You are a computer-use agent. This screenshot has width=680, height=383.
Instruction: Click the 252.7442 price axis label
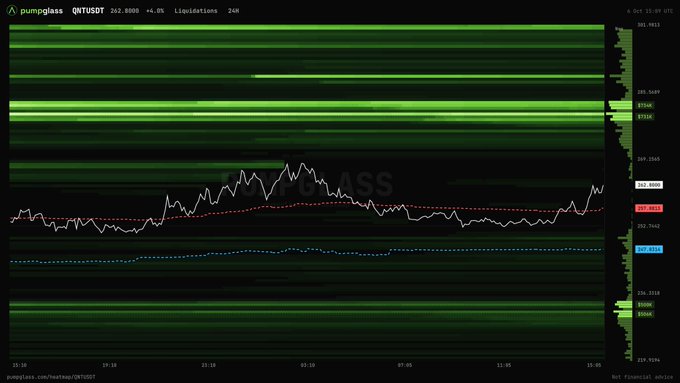648,226
